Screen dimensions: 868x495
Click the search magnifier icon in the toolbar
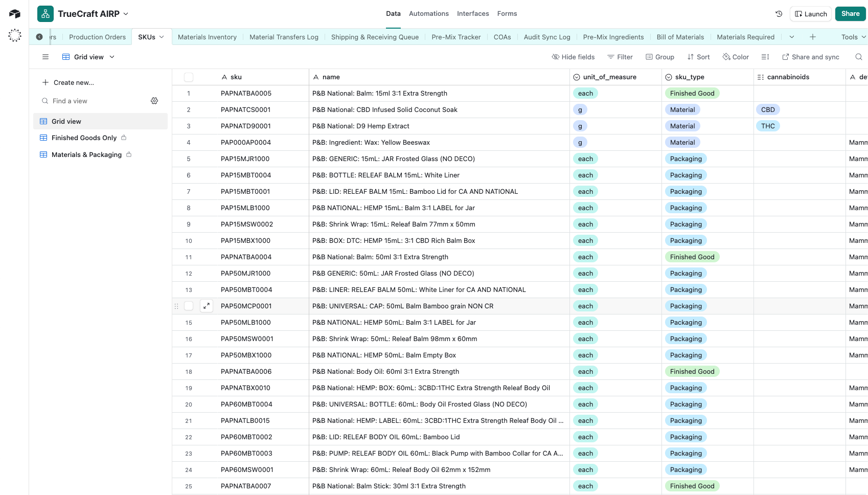859,57
